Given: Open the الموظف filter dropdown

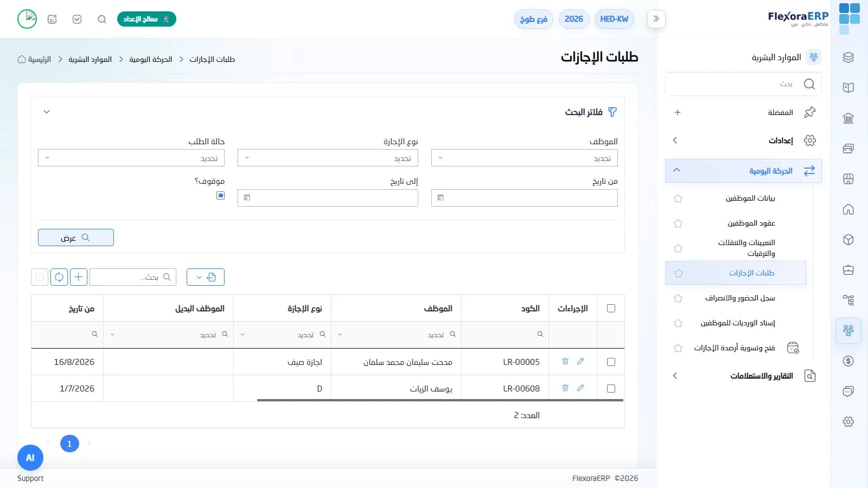Looking at the screenshot, I should pos(525,158).
